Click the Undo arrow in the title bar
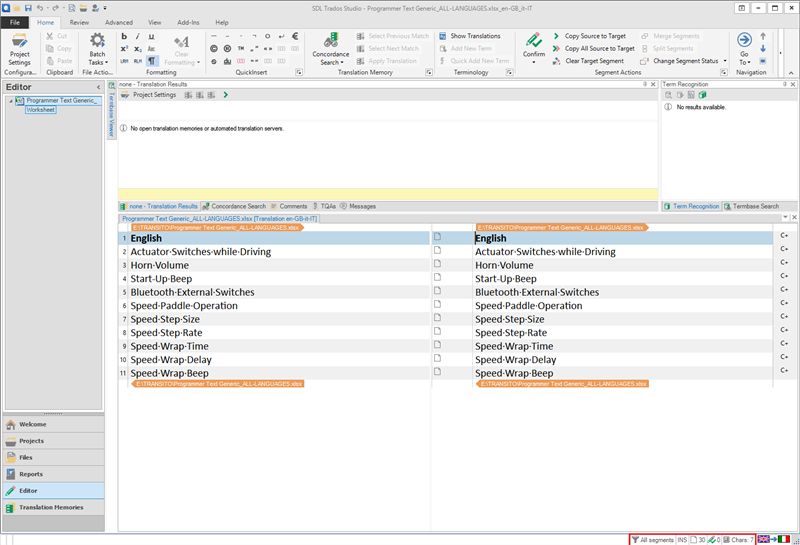Viewport: 800px width, 545px height. 39,8
